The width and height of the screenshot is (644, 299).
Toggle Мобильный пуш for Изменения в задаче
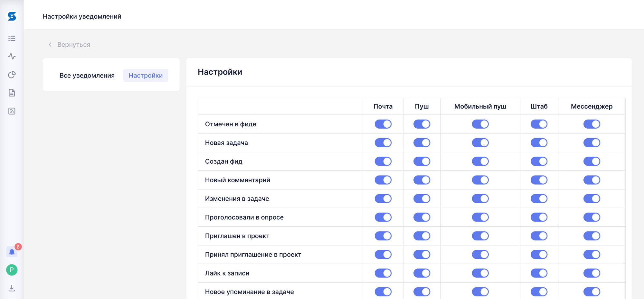[x=480, y=199]
